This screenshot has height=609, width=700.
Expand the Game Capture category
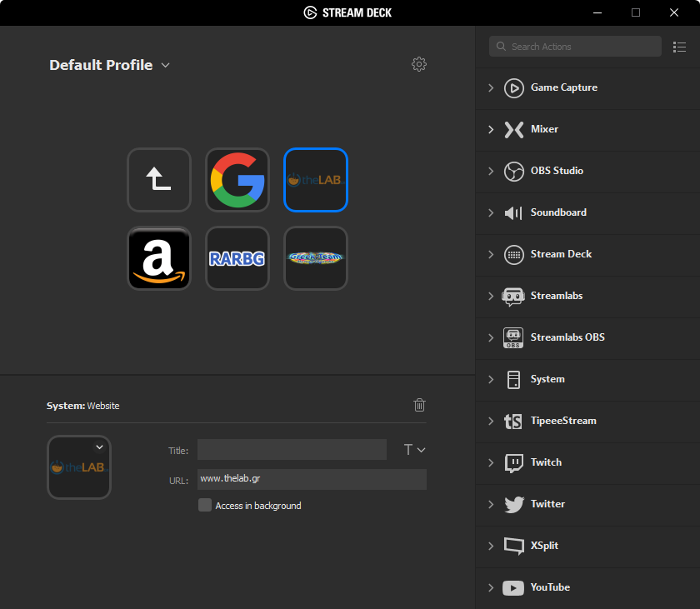coord(491,87)
